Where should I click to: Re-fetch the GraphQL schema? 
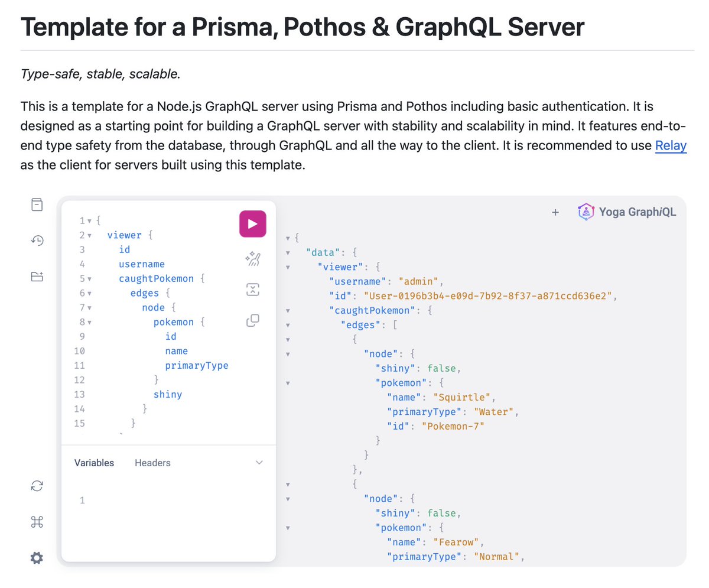point(37,486)
